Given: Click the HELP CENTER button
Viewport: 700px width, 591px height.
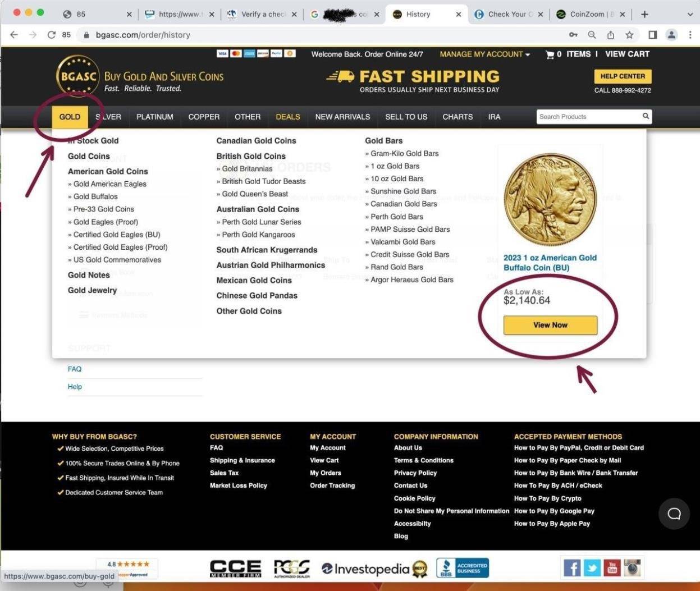Looking at the screenshot, I should [623, 76].
